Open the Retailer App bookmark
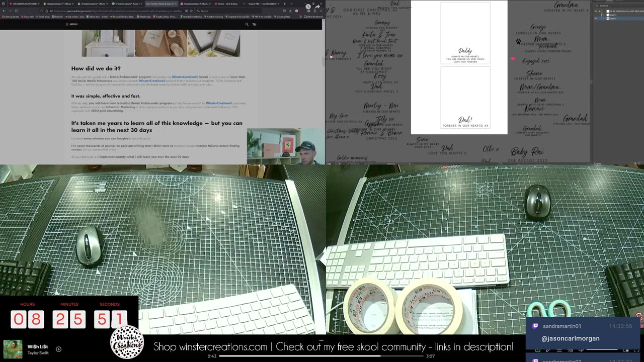 [x=144, y=17]
